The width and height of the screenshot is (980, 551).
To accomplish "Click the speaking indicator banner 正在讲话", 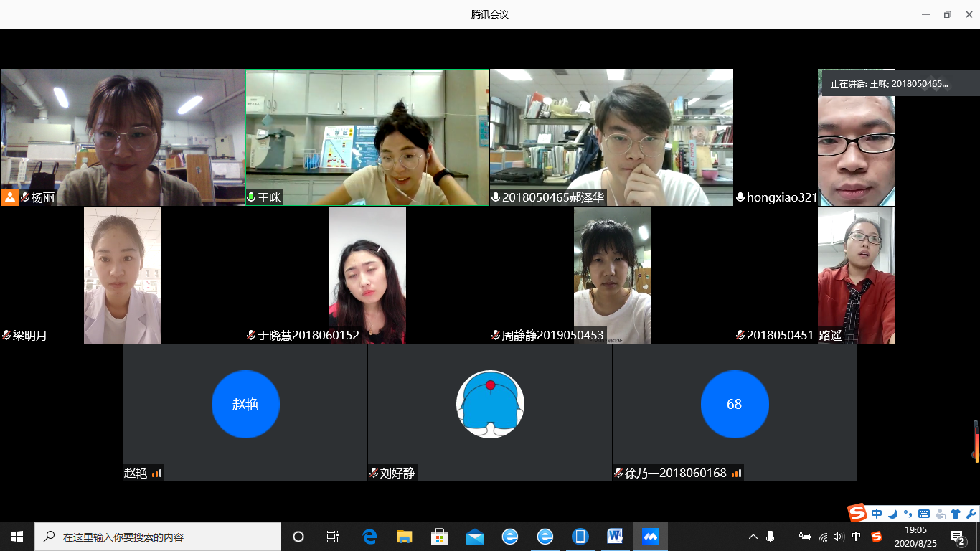I will [x=890, y=83].
